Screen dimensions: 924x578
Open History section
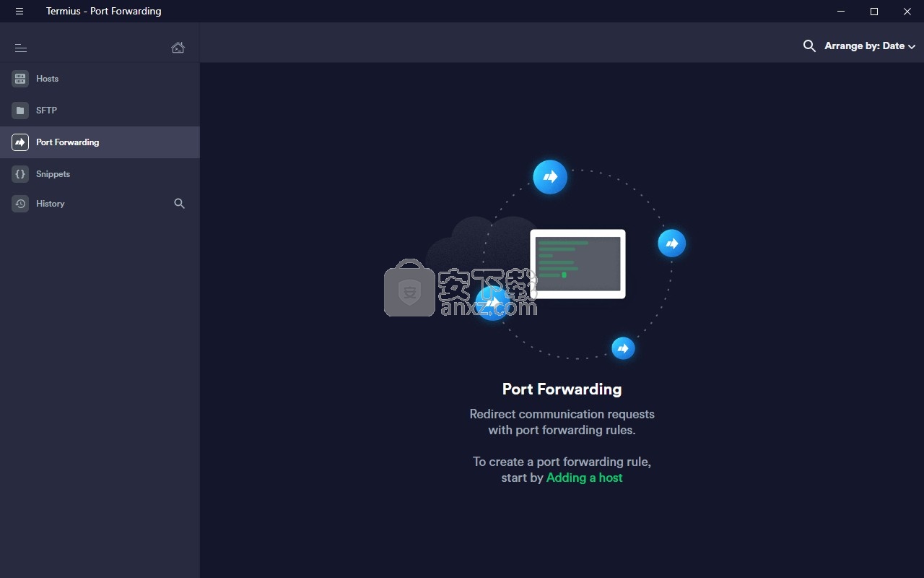pyautogui.click(x=100, y=204)
